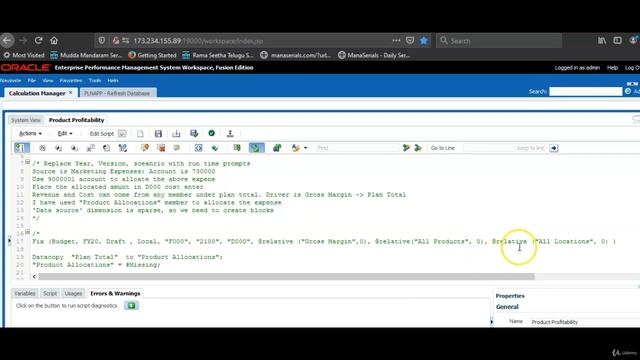This screenshot has width=640, height=360.
Task: Open the Usages tab in the bottom panel
Action: (73, 293)
